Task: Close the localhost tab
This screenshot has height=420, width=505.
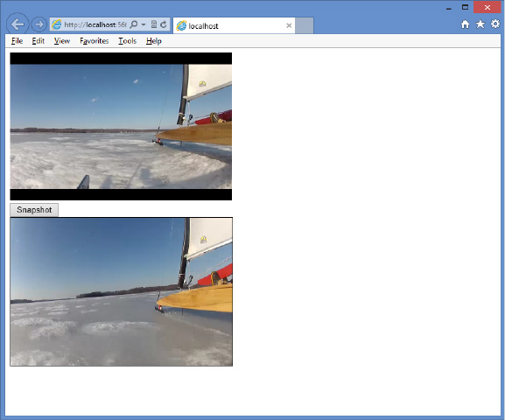Action: tap(289, 25)
